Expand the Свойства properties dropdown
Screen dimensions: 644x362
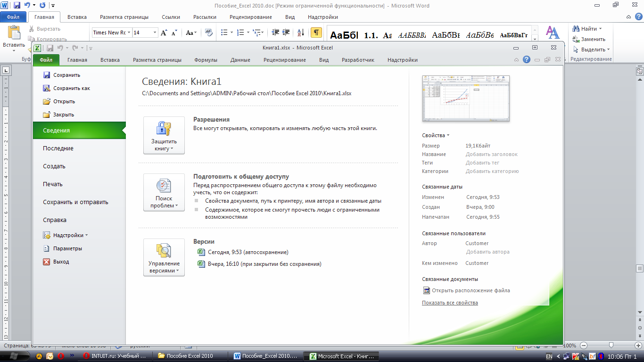436,135
